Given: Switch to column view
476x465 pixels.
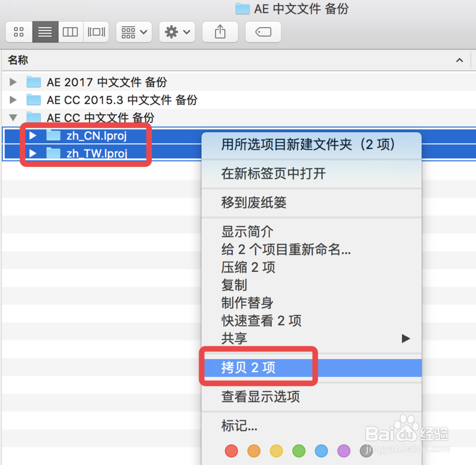Looking at the screenshot, I should coord(70,32).
